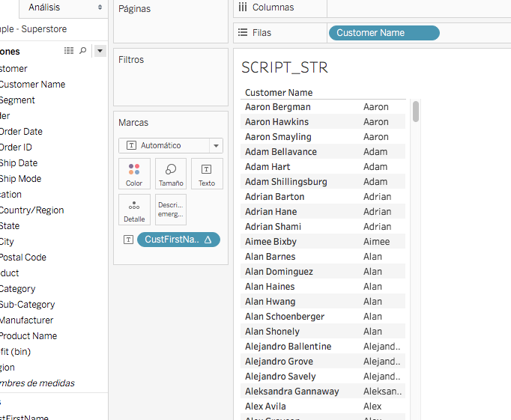Click the Ship Mode field
Screen dimensions: 511x420
20,179
